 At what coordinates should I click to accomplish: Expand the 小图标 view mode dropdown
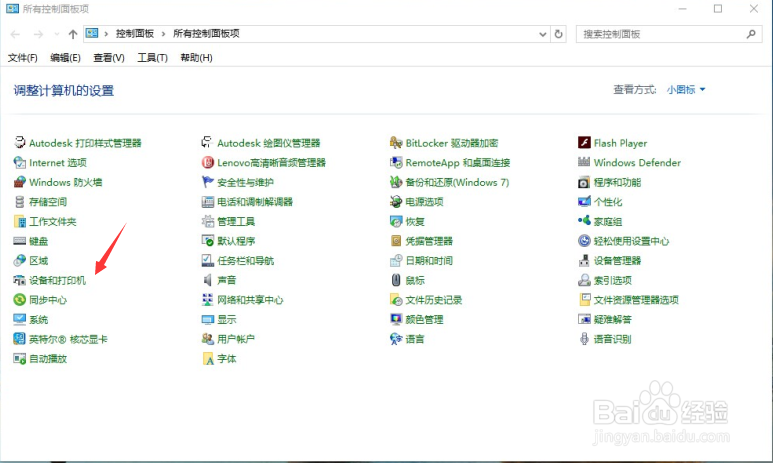pos(686,90)
